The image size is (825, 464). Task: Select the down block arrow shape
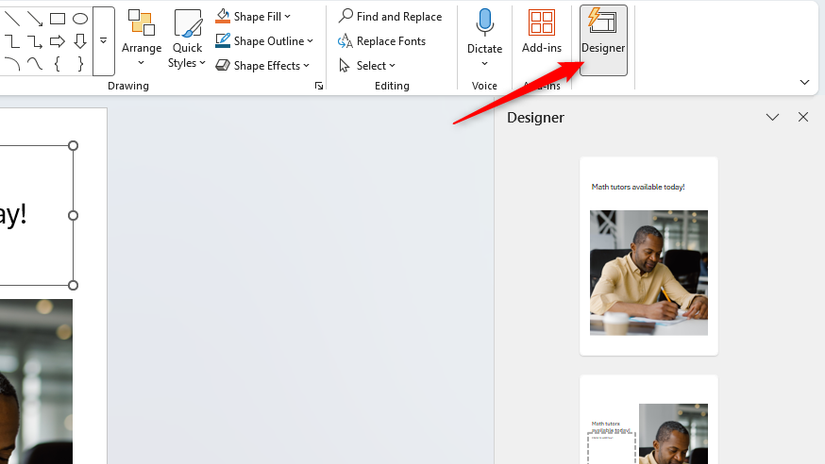point(80,41)
